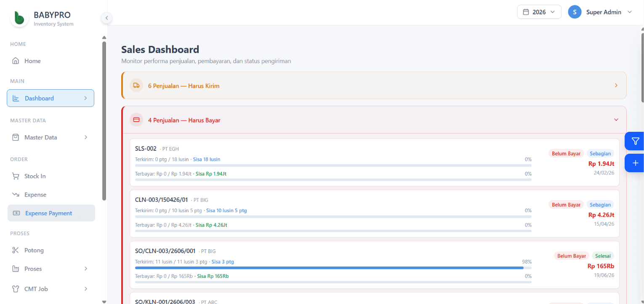Expand the CMT Job submenu chevron
644x304 pixels.
(85, 289)
